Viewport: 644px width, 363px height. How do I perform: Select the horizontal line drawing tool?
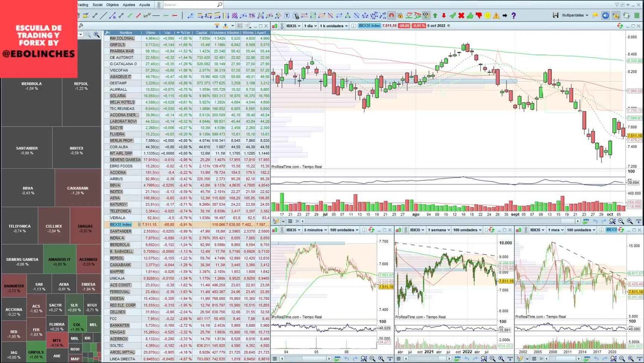click(156, 16)
